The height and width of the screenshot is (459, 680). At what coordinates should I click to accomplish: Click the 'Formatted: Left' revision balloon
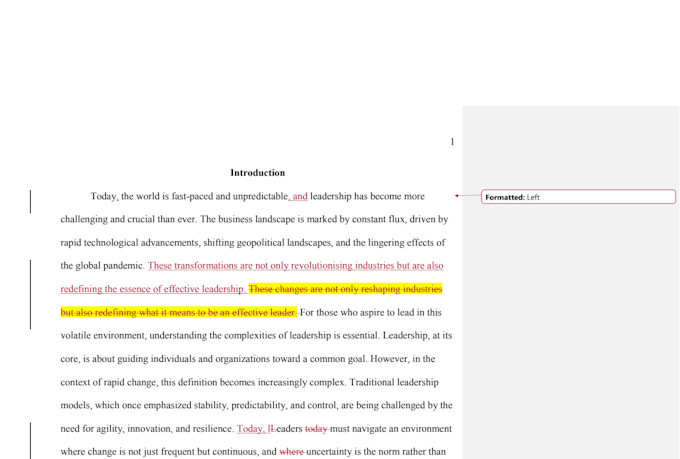(x=578, y=197)
